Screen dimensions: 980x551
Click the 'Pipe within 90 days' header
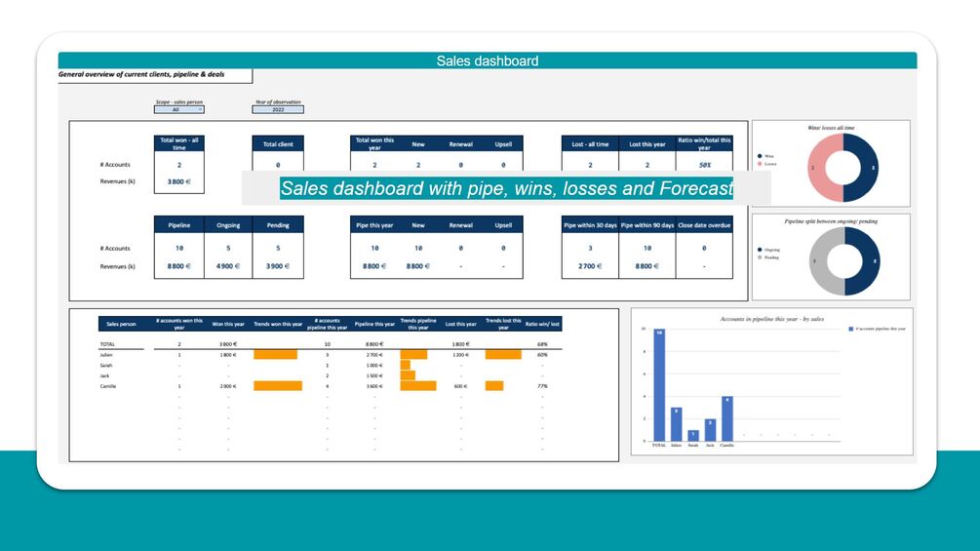(647, 225)
